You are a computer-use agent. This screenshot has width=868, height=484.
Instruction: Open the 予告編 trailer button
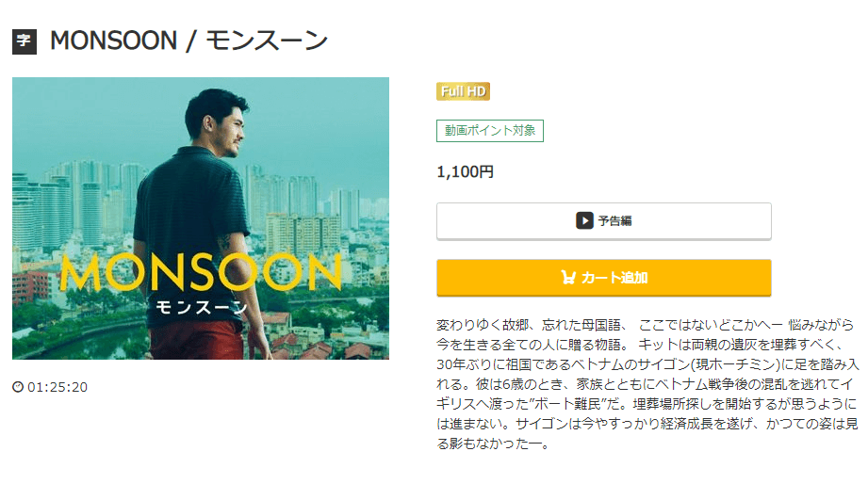pyautogui.click(x=603, y=221)
